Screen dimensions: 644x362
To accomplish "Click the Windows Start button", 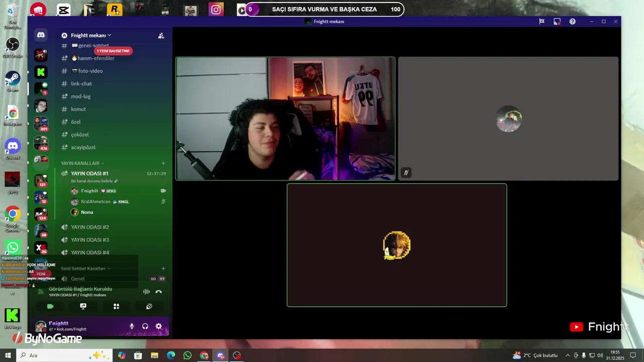I will [x=8, y=355].
